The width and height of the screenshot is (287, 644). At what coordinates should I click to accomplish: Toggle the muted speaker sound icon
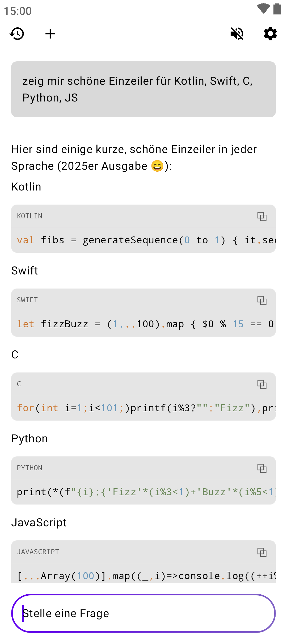pyautogui.click(x=237, y=34)
